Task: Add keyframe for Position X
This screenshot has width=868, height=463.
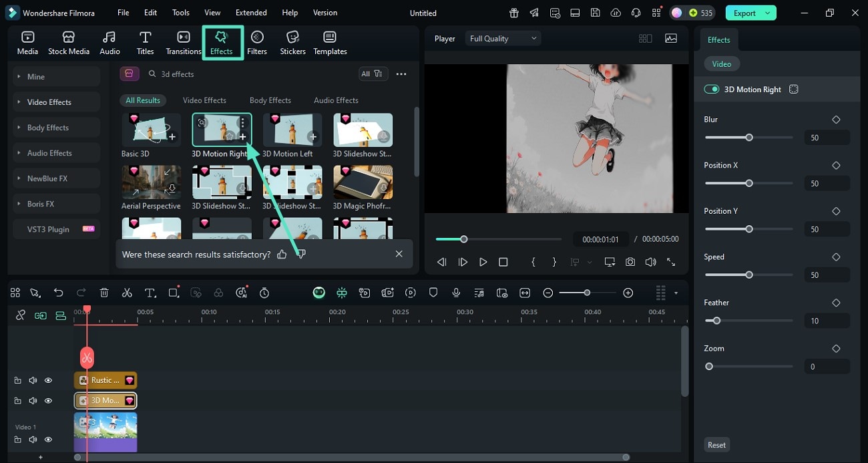Action: [836, 165]
